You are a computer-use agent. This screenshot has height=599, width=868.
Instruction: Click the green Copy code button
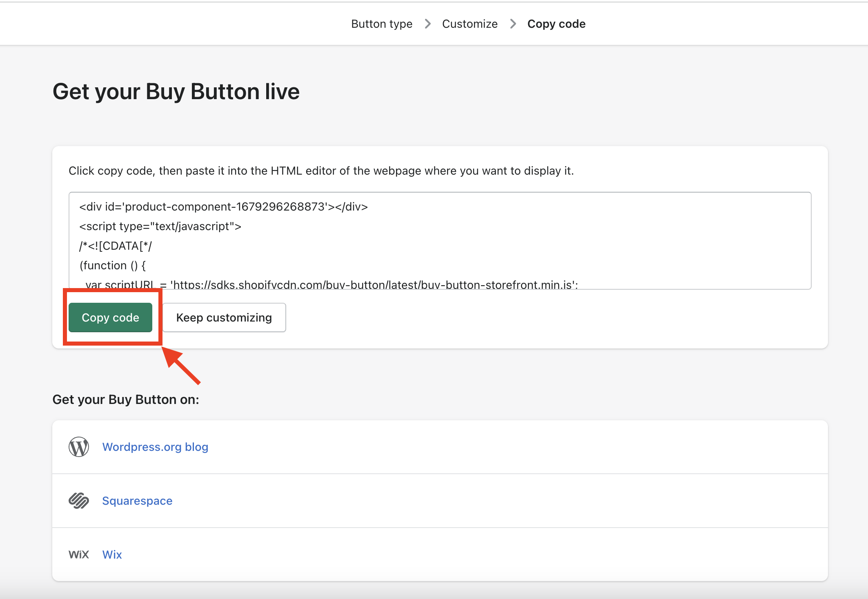pos(110,317)
